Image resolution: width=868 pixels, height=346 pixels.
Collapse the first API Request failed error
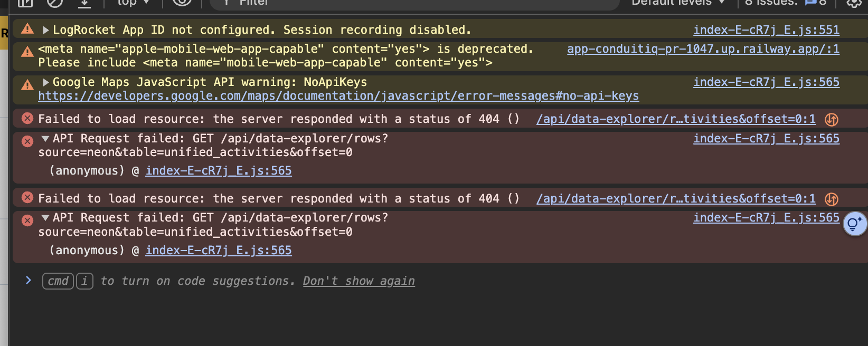45,139
